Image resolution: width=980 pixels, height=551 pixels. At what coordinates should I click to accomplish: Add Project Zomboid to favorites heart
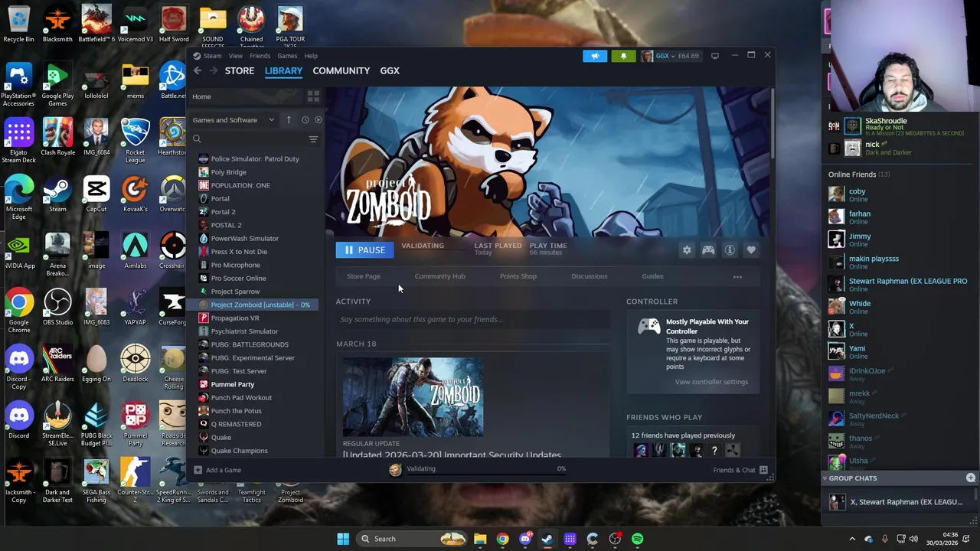[751, 250]
